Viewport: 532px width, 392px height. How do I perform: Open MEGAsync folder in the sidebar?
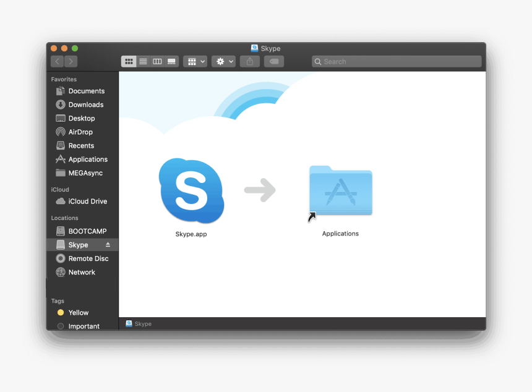82,173
